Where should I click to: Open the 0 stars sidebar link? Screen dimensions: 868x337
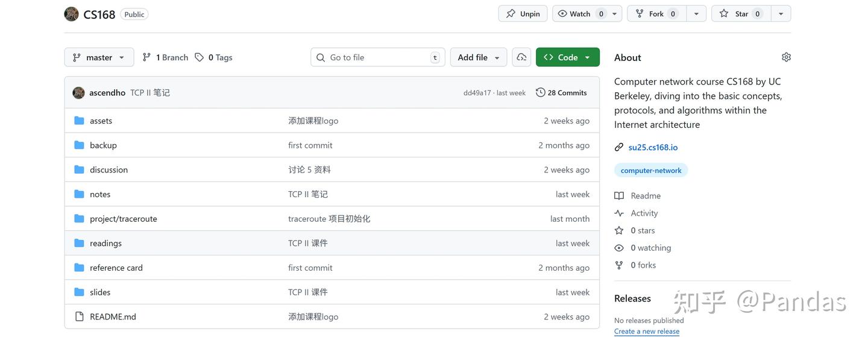click(x=643, y=230)
